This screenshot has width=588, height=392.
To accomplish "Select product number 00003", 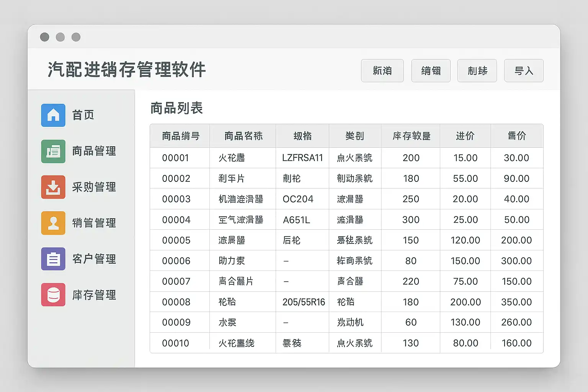I will (176, 199).
